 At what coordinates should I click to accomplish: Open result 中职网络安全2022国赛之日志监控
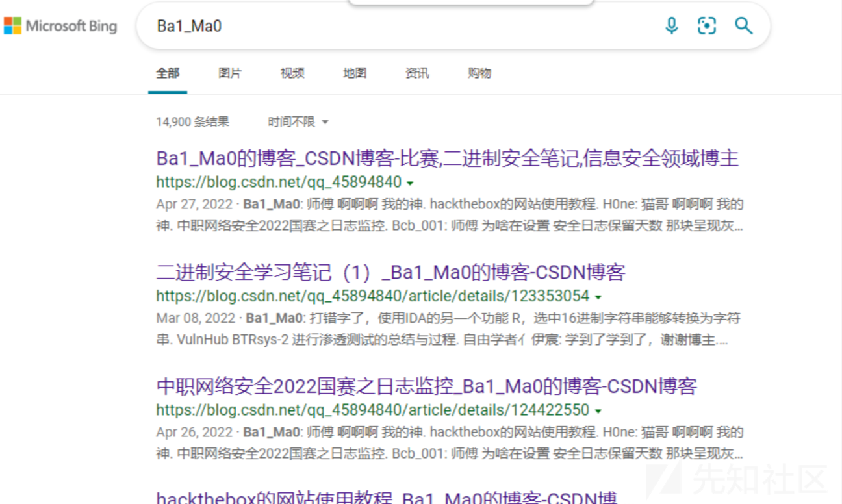[426, 386]
